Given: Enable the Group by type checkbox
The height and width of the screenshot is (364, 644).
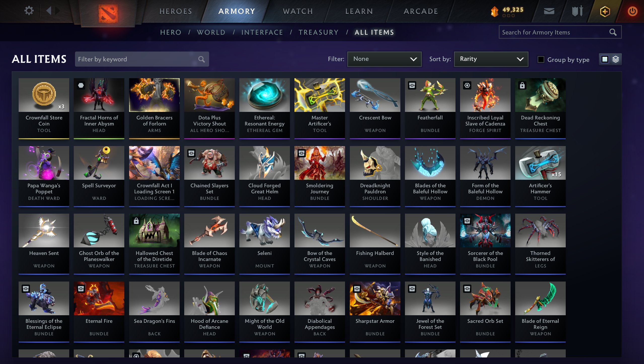Looking at the screenshot, I should pyautogui.click(x=541, y=60).
